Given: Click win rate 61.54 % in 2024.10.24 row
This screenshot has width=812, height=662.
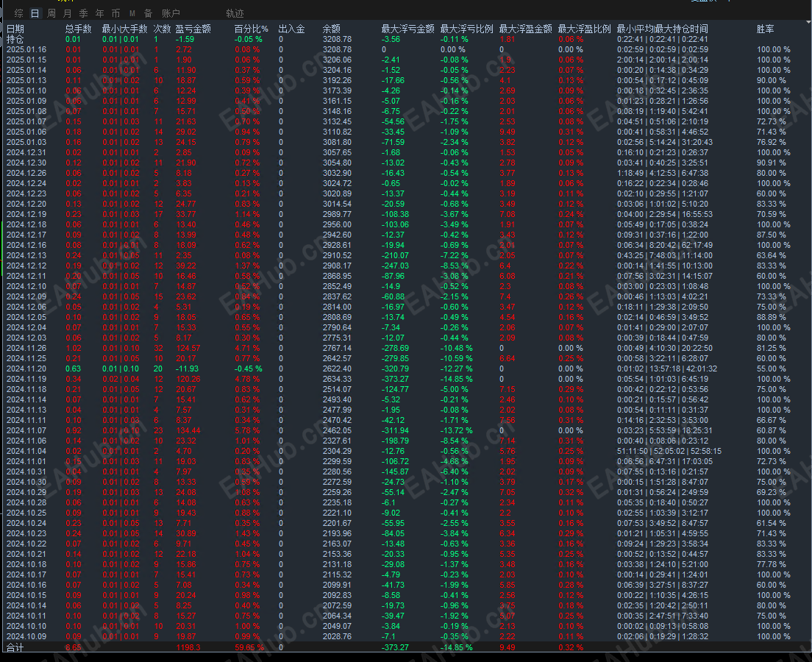Looking at the screenshot, I should (771, 523).
